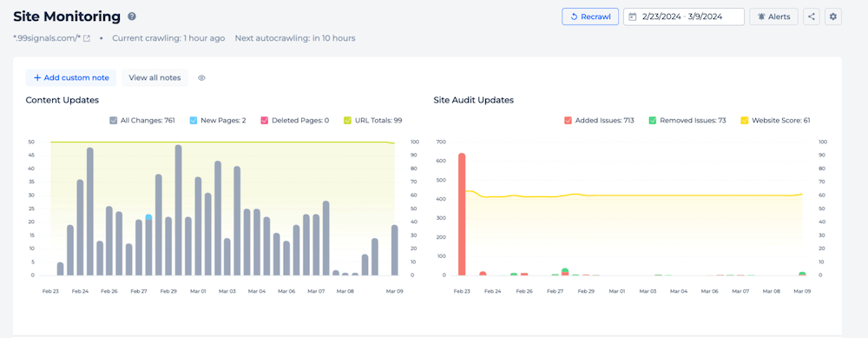Toggle Website Score: 61 legend checkbox
The image size is (868, 338).
[x=745, y=120]
